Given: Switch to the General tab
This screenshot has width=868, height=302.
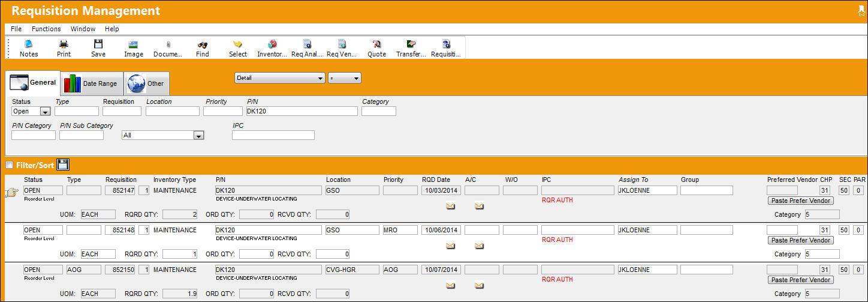Looking at the screenshot, I should click(x=33, y=83).
